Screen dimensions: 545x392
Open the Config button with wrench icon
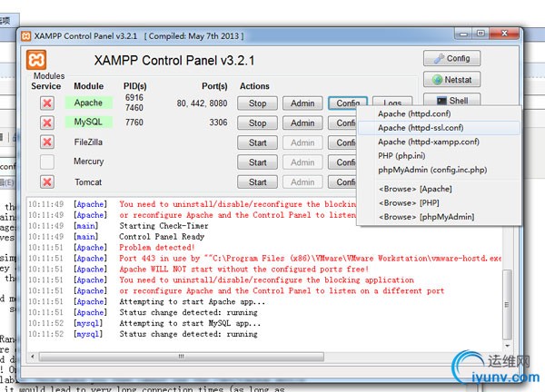pyautogui.click(x=451, y=58)
